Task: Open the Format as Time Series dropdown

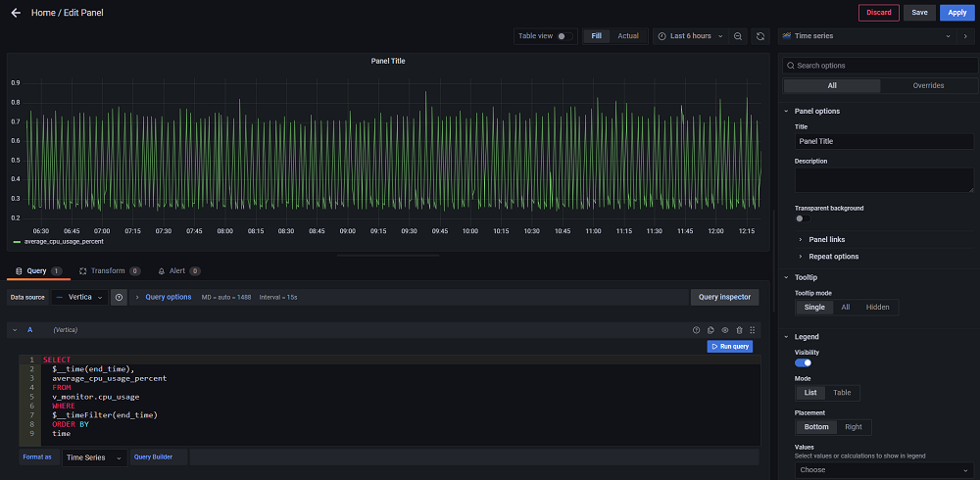Action: [x=94, y=457]
